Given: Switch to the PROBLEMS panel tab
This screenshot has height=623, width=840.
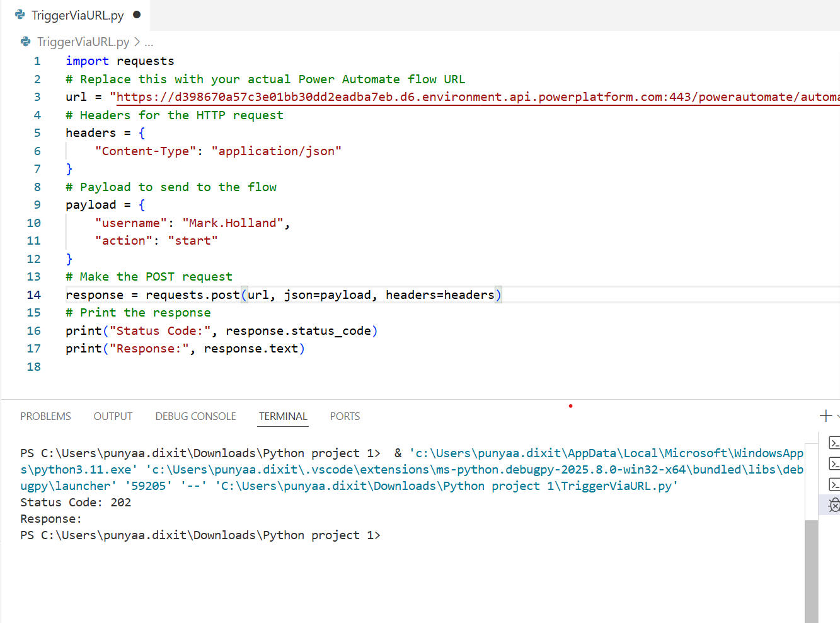Looking at the screenshot, I should [x=45, y=416].
